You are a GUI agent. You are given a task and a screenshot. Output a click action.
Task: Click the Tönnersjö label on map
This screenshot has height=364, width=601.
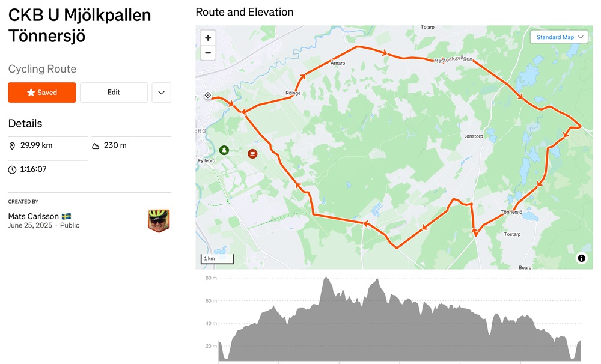511,212
